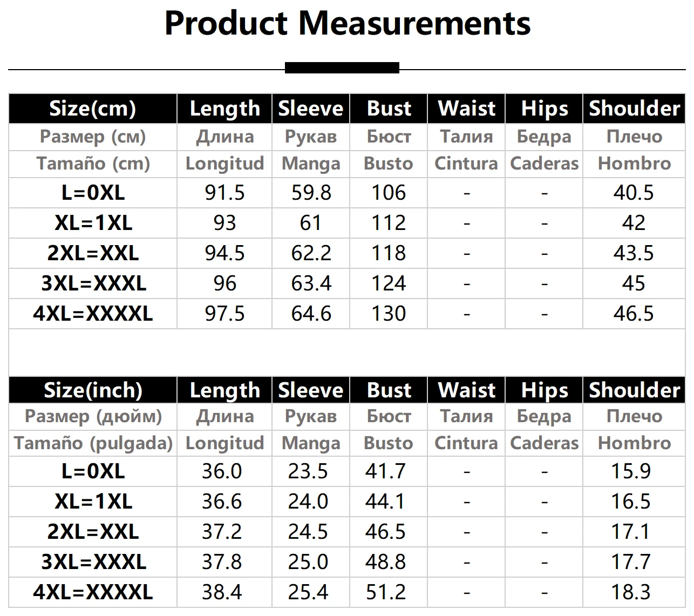Select the 4XL=XXXXL label in the inch table

[x=93, y=592]
